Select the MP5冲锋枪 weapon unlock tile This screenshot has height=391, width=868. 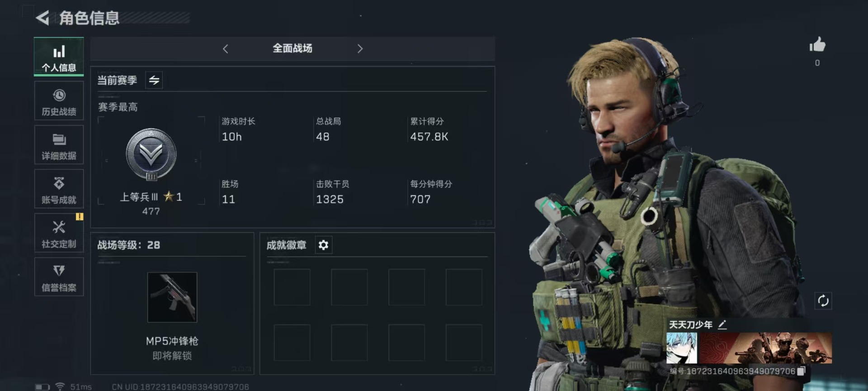tap(172, 297)
